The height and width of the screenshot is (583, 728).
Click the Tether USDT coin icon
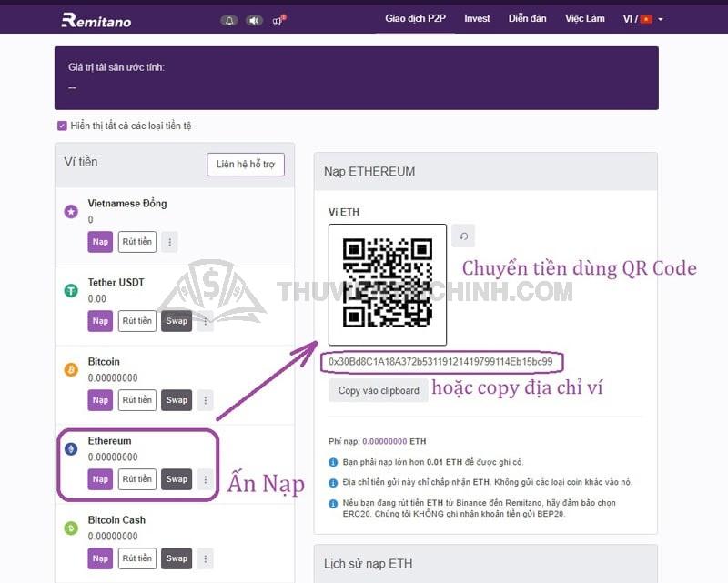(x=71, y=291)
